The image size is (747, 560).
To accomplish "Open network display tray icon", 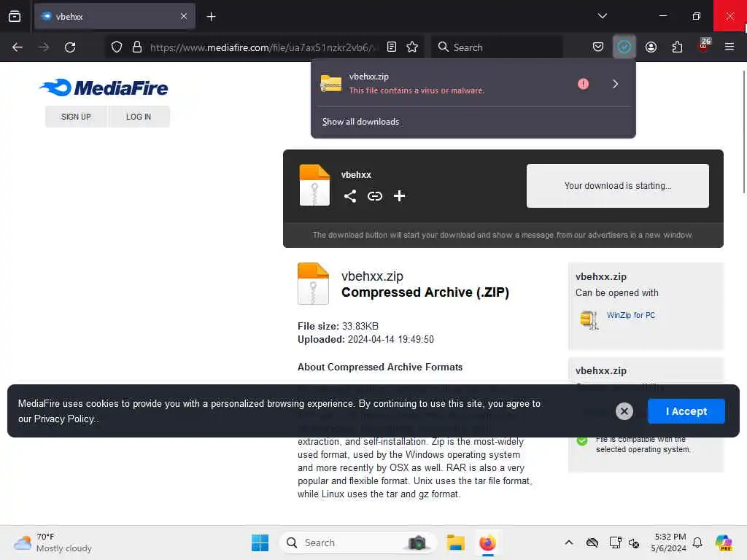I will pyautogui.click(x=615, y=542).
